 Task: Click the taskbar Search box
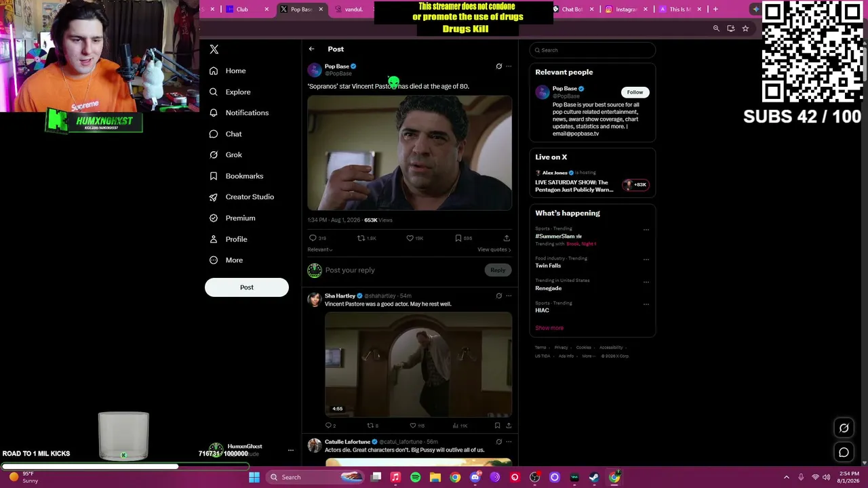[x=317, y=477]
